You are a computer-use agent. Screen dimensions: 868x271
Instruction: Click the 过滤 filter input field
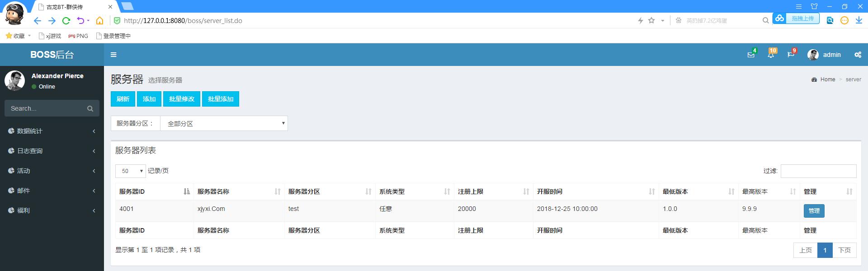pyautogui.click(x=818, y=171)
